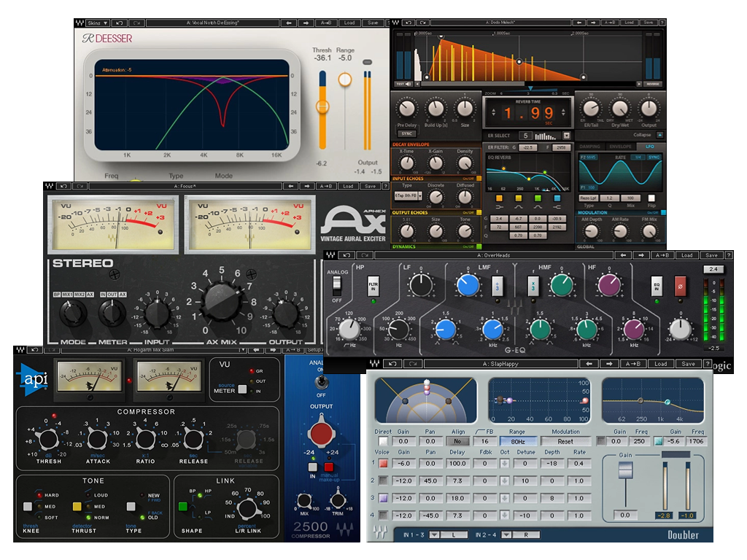Go to previous preset in the DeEsser toolbar
747x560 pixels.
[x=289, y=23]
